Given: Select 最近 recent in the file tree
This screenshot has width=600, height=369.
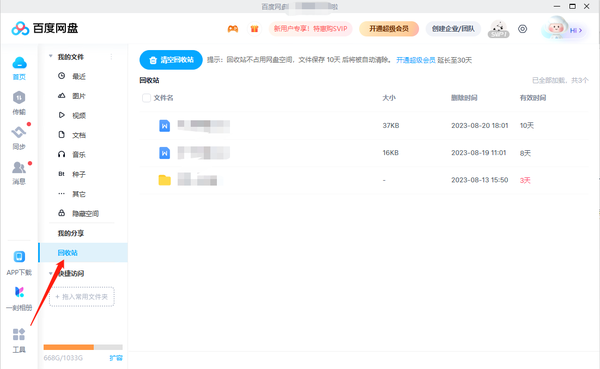Looking at the screenshot, I should click(x=79, y=76).
